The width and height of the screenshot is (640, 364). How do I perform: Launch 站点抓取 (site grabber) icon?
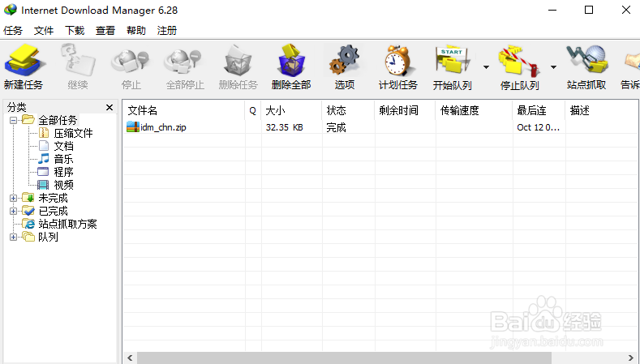click(587, 60)
